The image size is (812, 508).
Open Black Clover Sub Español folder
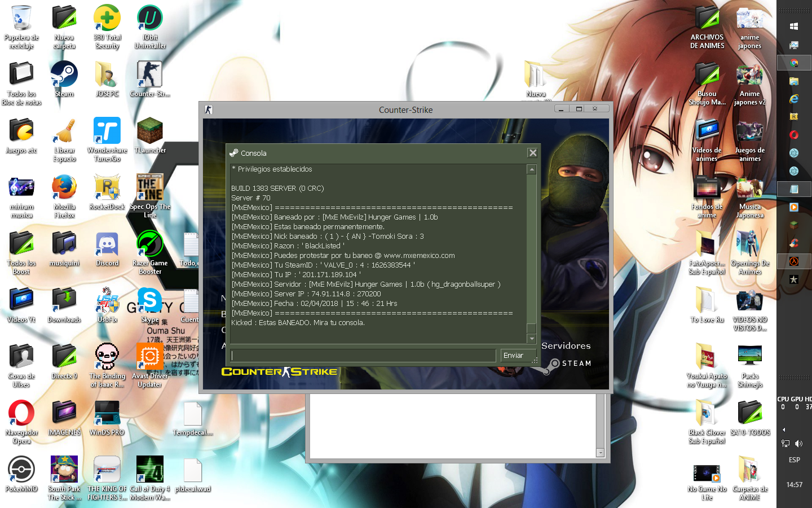707,422
